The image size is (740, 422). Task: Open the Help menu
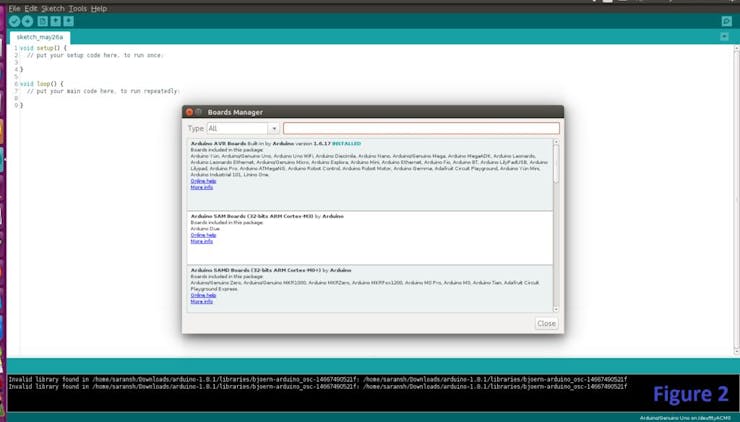[99, 8]
